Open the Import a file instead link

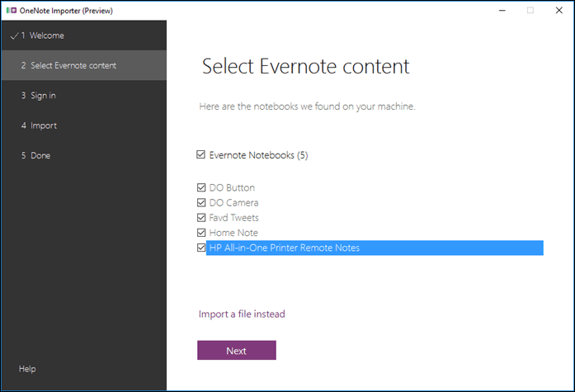(x=242, y=314)
